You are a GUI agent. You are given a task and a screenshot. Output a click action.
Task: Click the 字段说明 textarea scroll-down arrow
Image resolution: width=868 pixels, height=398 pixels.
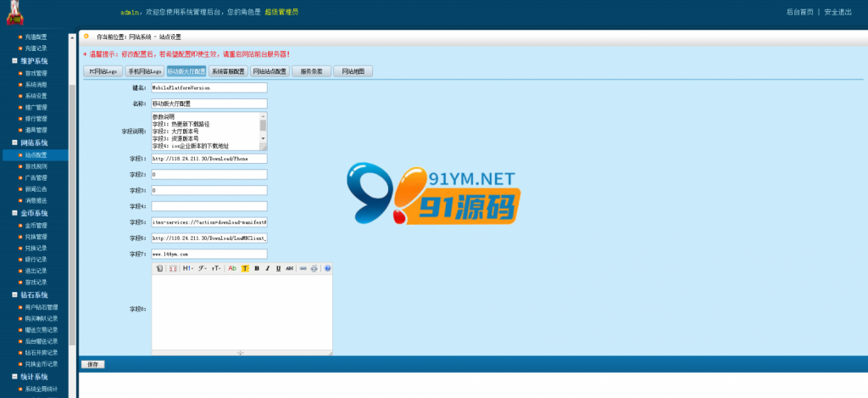[263, 137]
